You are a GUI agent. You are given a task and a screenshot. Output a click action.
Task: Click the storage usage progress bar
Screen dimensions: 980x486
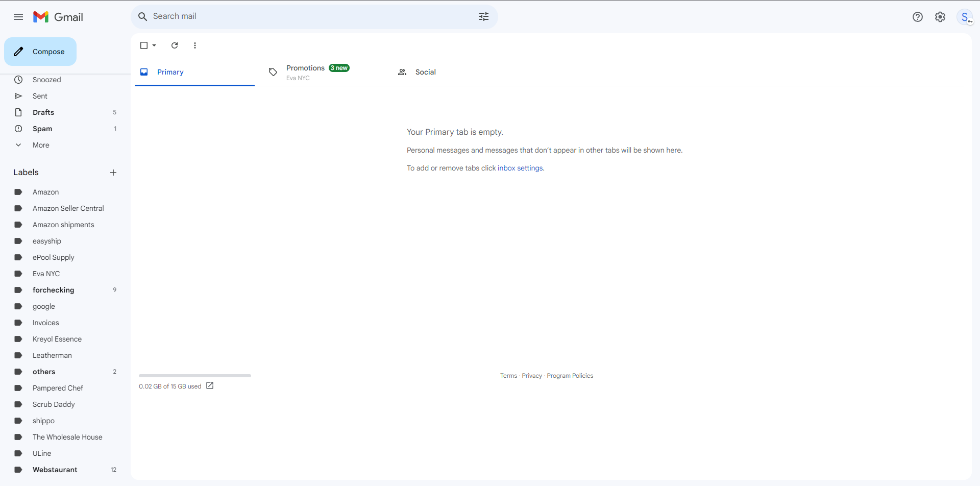click(x=195, y=376)
